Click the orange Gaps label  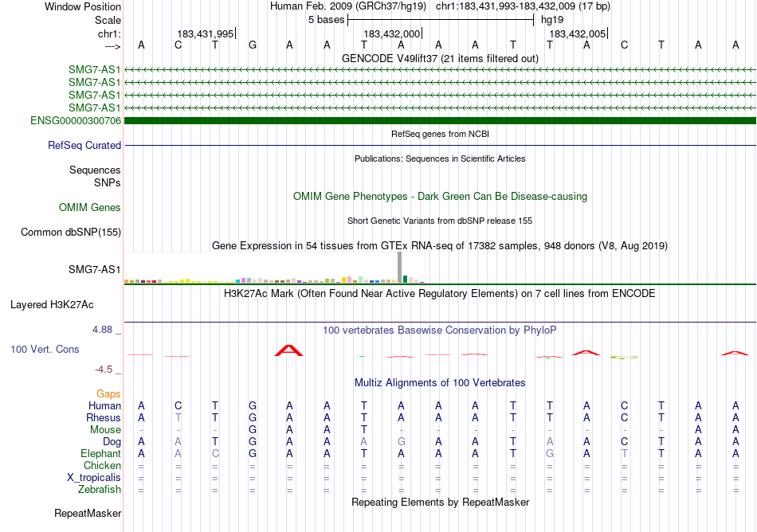[x=108, y=394]
